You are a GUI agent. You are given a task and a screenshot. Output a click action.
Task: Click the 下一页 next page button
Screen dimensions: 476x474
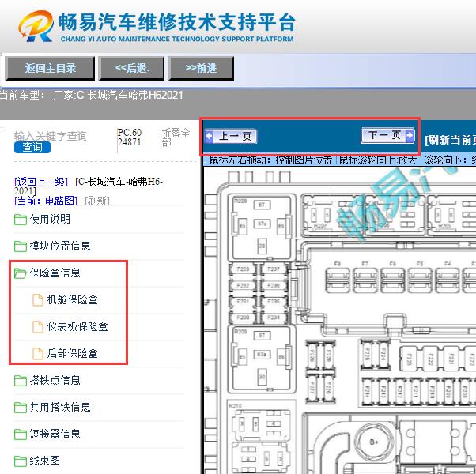(387, 135)
